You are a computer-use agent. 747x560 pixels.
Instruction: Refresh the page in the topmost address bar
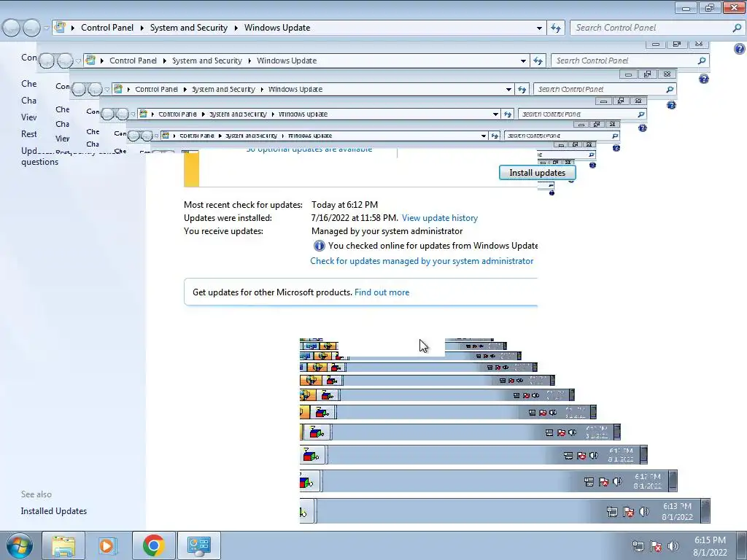coord(555,28)
